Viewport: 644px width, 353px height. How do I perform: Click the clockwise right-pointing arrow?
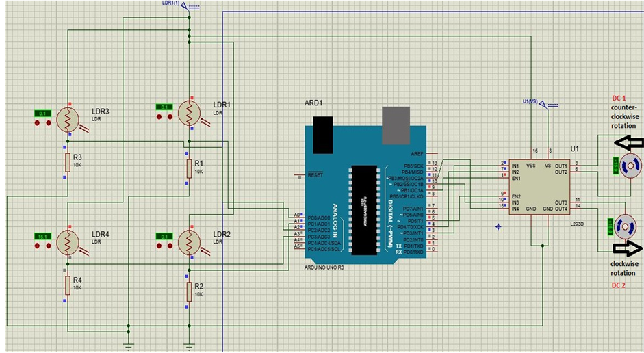tap(627, 248)
